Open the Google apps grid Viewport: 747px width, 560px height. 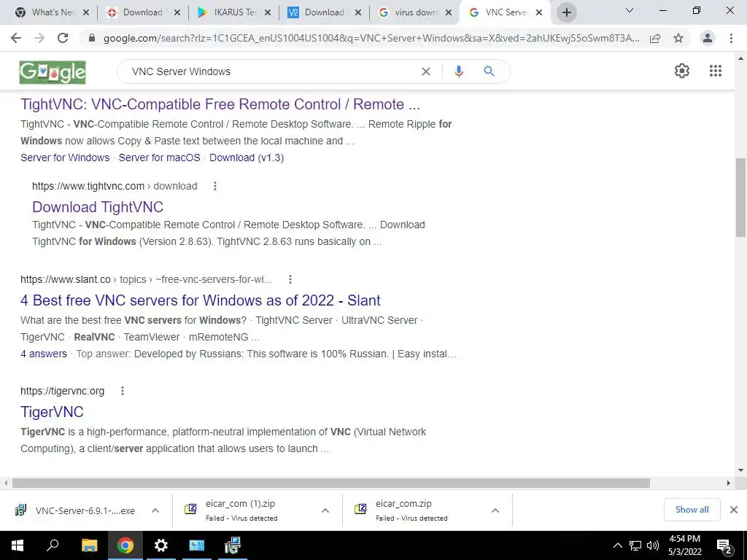coord(716,71)
